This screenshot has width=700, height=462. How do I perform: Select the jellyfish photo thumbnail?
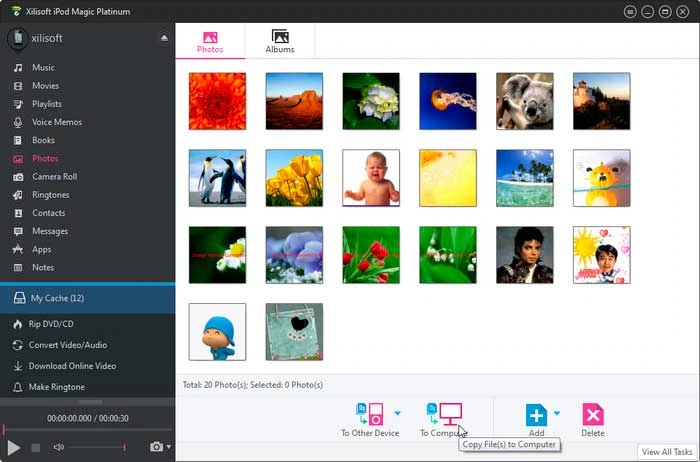(448, 101)
